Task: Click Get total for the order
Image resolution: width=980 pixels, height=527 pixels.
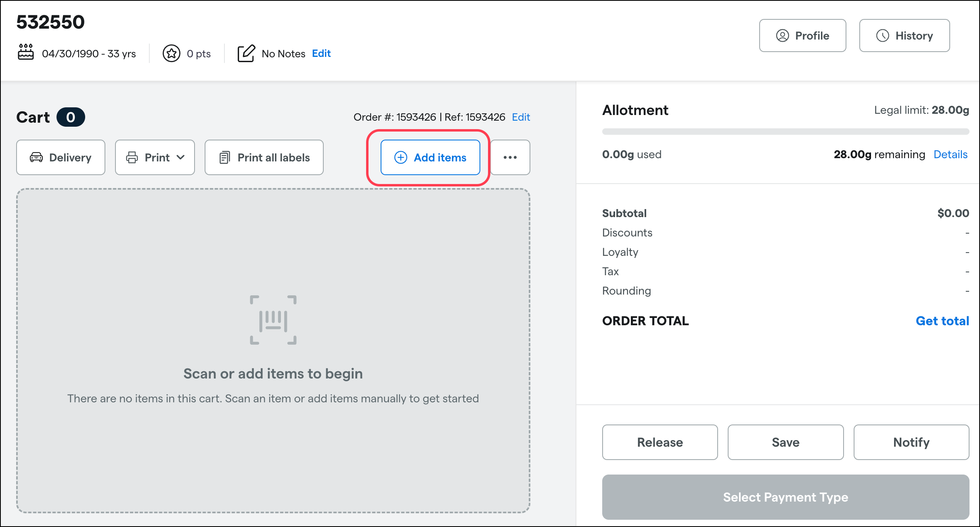Action: pyautogui.click(x=942, y=321)
